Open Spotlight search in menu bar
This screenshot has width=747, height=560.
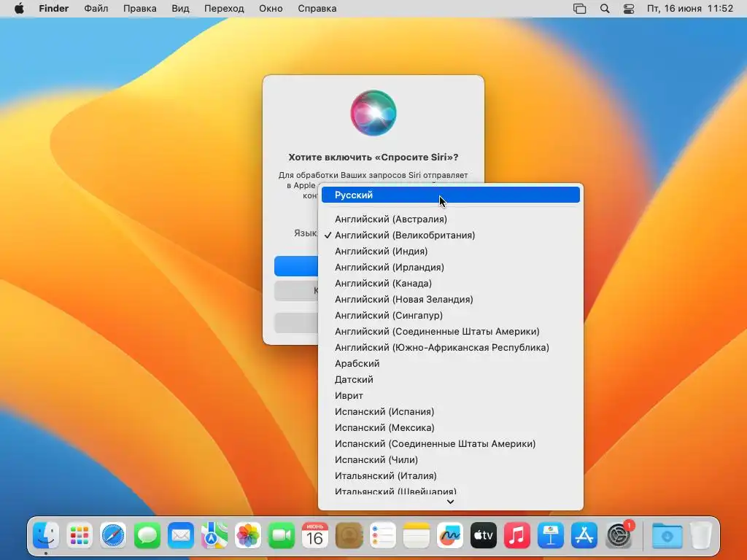[x=605, y=9]
